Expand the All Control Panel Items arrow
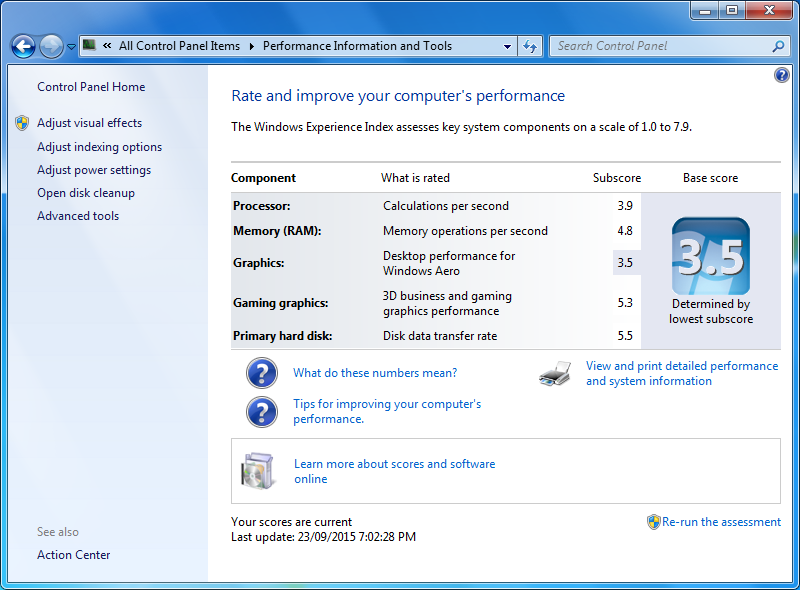This screenshot has width=800, height=590. [x=252, y=46]
